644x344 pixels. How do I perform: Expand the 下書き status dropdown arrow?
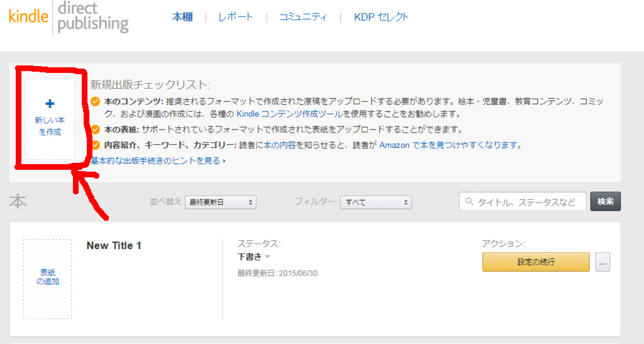tap(267, 257)
